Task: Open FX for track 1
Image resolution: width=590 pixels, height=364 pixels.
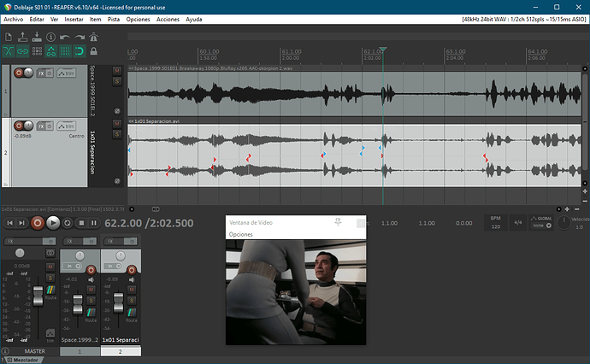Action: pyautogui.click(x=41, y=73)
